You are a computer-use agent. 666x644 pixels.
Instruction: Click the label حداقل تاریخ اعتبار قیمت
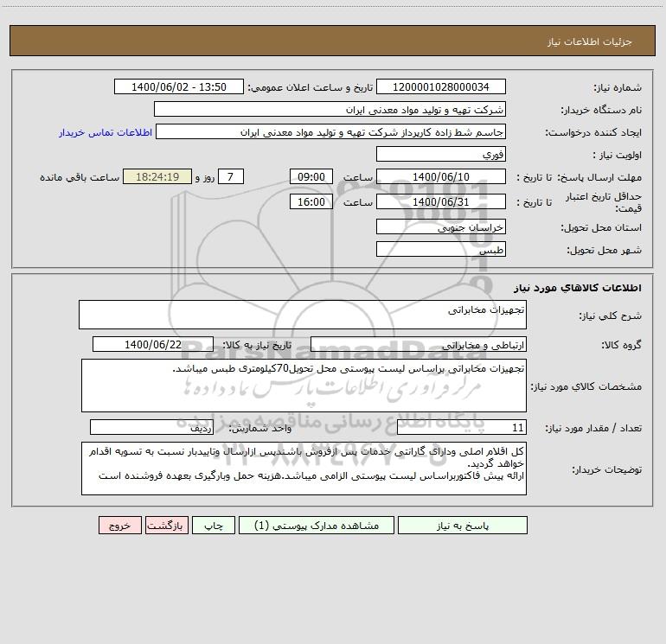pyautogui.click(x=604, y=202)
